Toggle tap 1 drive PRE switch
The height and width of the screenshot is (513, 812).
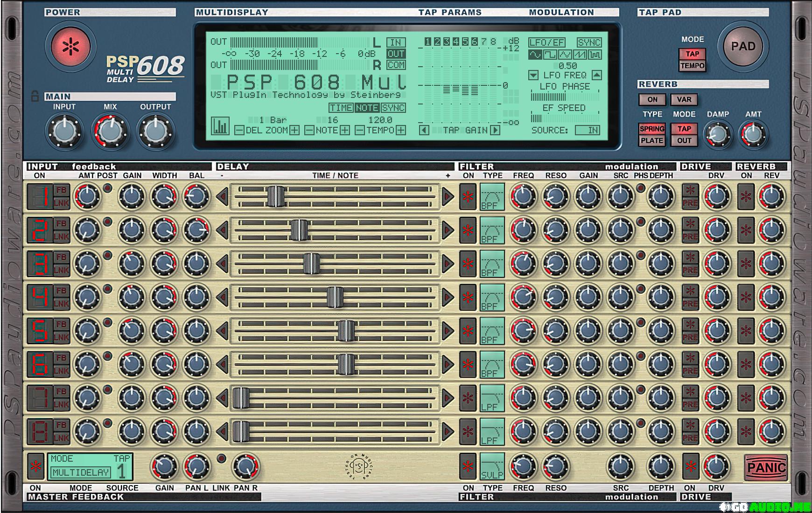click(690, 203)
